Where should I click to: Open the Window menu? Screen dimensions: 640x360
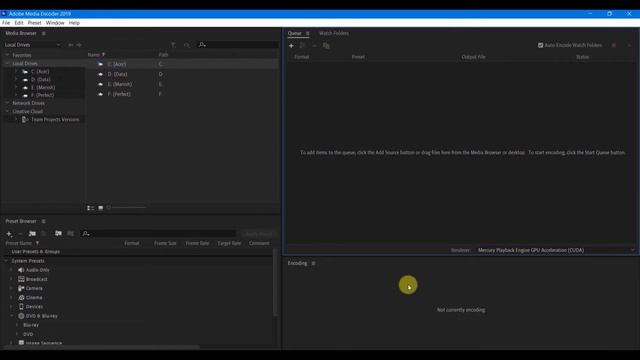click(x=55, y=23)
